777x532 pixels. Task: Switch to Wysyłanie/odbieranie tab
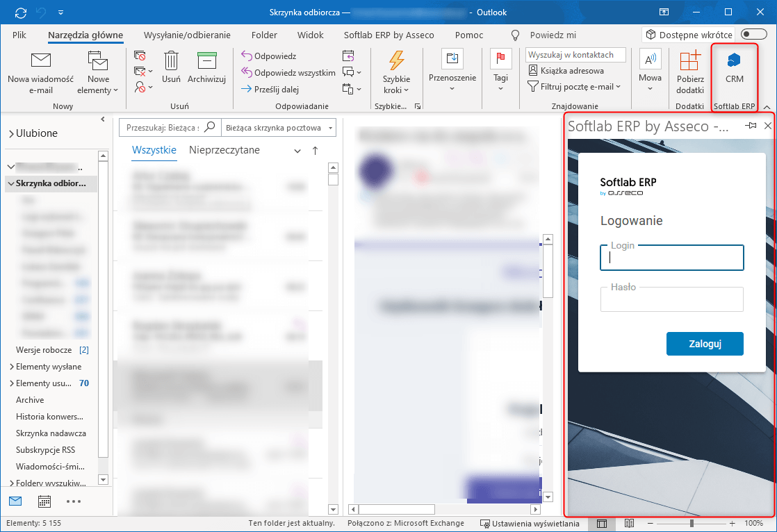pyautogui.click(x=187, y=35)
